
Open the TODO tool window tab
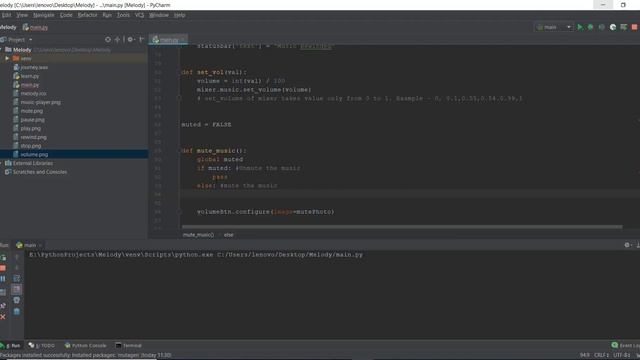click(x=42, y=346)
